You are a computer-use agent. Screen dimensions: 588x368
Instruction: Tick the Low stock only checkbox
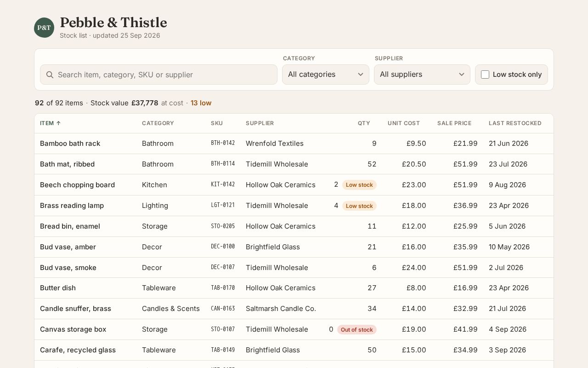(x=485, y=75)
